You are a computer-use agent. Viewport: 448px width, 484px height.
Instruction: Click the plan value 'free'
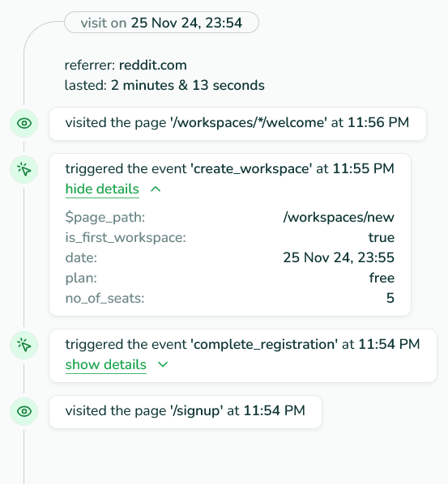(382, 278)
